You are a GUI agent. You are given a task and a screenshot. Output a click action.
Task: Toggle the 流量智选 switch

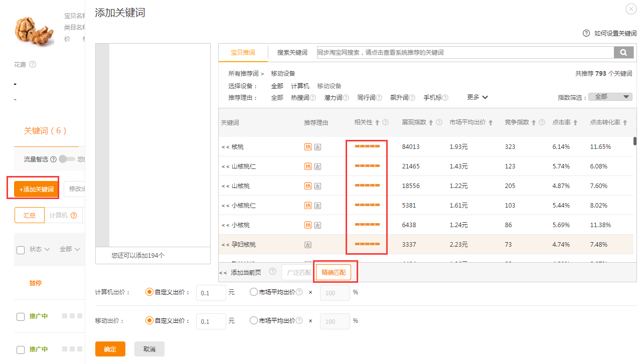point(67,159)
